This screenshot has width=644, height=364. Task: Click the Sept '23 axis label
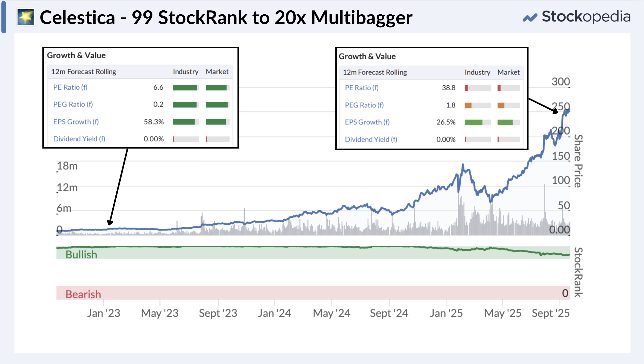click(x=218, y=313)
